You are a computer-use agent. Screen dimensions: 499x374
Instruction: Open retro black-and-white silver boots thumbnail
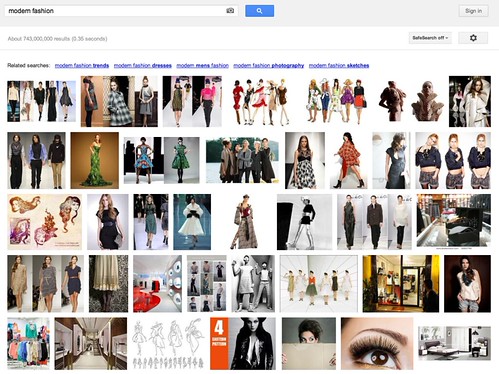point(304,222)
